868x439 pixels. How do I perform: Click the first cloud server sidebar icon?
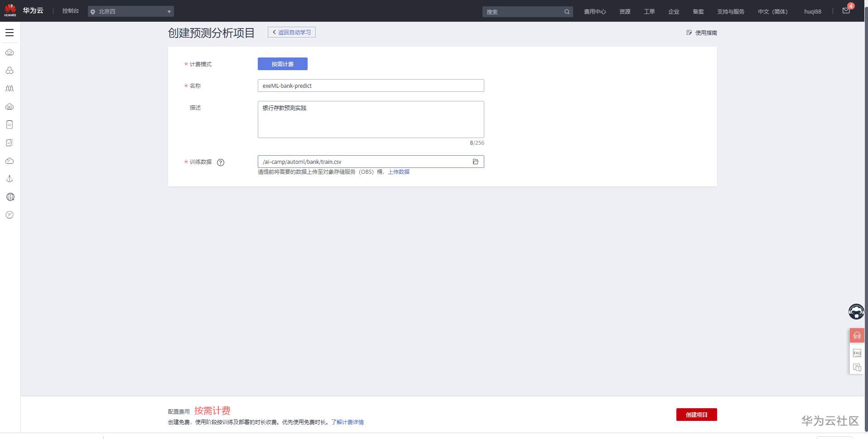[x=10, y=52]
